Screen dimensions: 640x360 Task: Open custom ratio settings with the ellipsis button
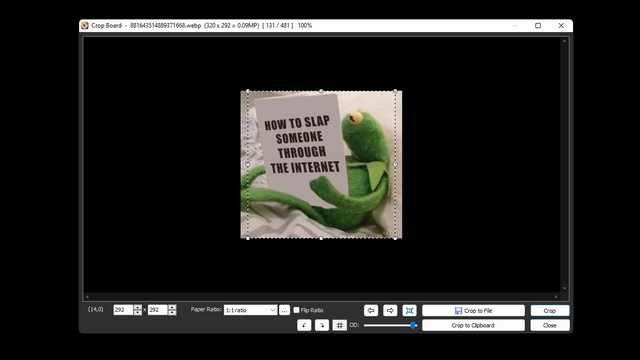(284, 310)
